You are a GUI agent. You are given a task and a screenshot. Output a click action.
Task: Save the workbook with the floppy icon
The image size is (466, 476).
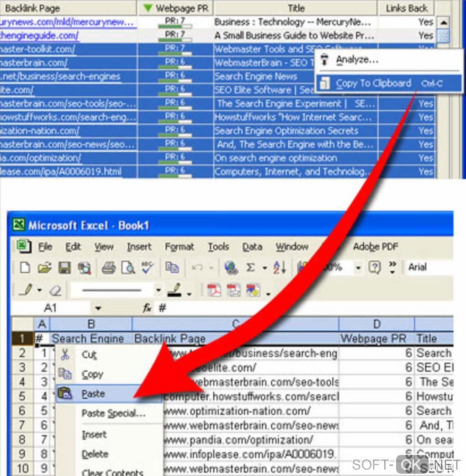(x=64, y=268)
